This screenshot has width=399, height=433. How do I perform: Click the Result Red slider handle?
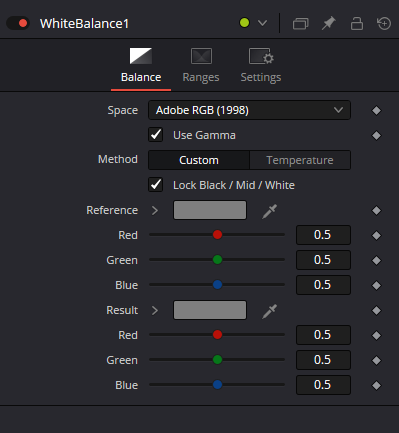(x=217, y=335)
